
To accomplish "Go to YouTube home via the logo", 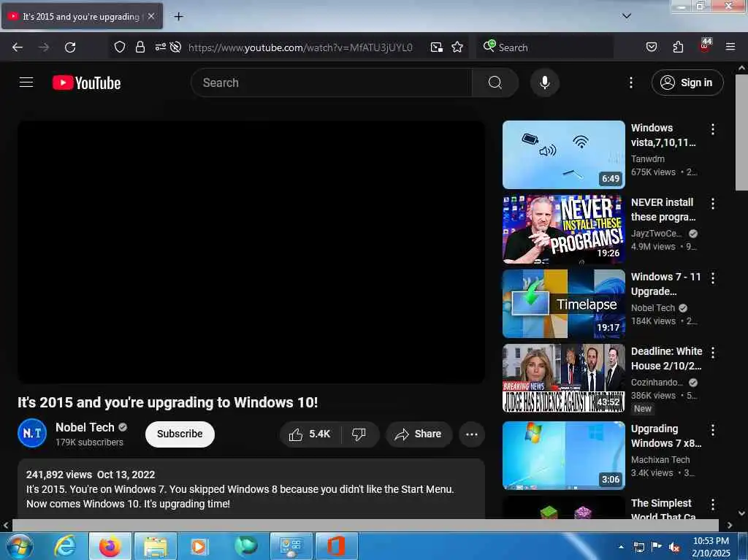I will pos(86,83).
